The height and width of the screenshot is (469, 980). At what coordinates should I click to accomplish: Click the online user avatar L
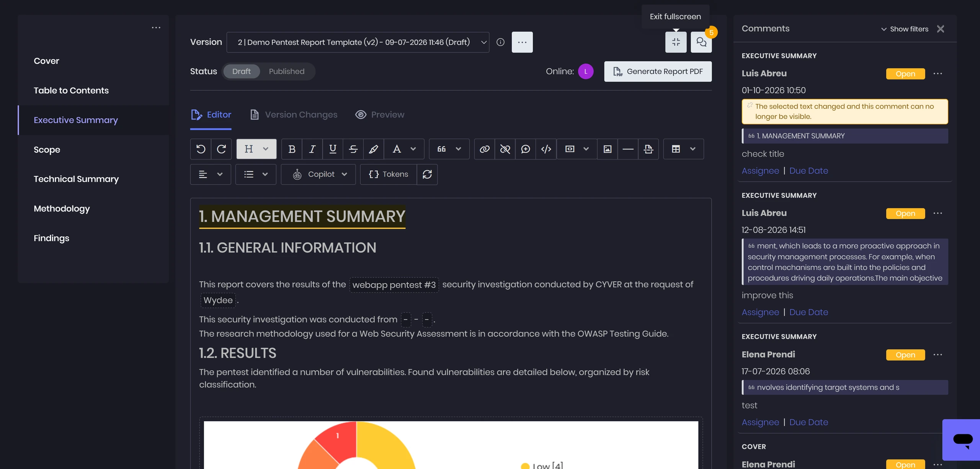point(586,72)
